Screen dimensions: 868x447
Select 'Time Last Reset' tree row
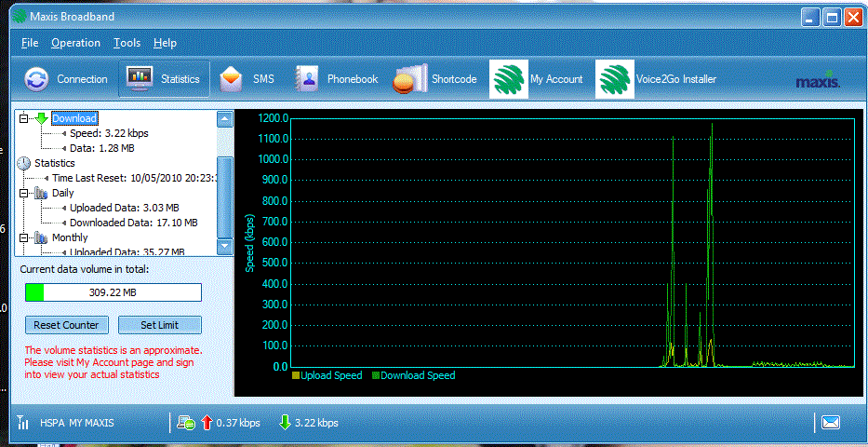click(x=133, y=179)
